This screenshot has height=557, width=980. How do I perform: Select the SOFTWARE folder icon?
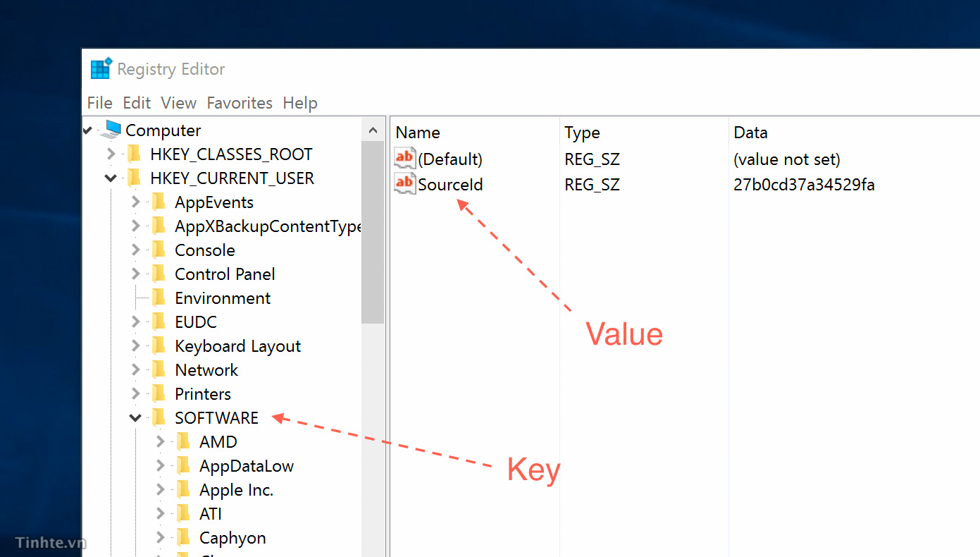pyautogui.click(x=159, y=418)
